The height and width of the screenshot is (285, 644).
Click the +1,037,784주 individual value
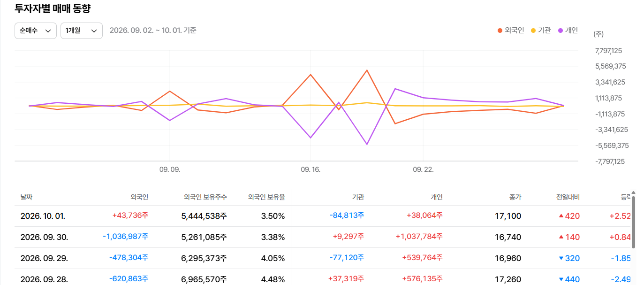419,236
